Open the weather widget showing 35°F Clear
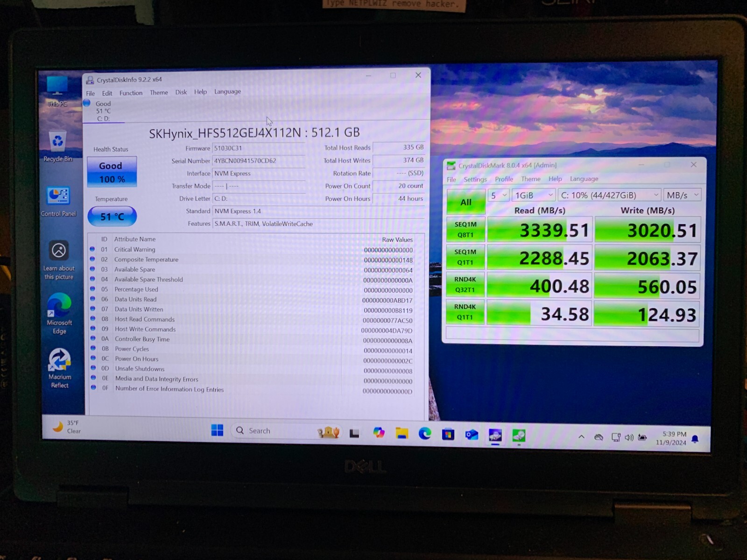Image resolution: width=747 pixels, height=560 pixels. (66, 427)
